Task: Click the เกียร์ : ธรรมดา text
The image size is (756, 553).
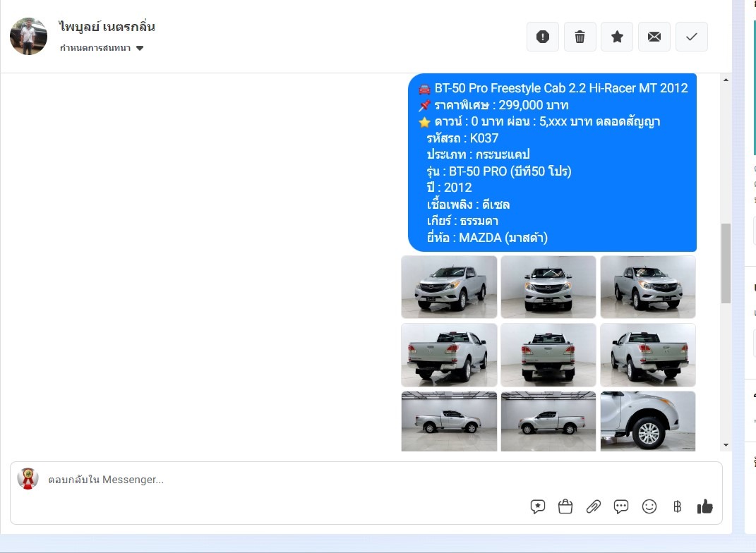Action: (x=462, y=221)
